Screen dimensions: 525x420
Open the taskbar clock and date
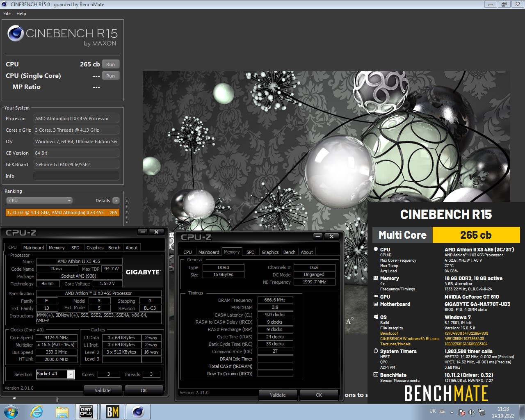(503, 412)
